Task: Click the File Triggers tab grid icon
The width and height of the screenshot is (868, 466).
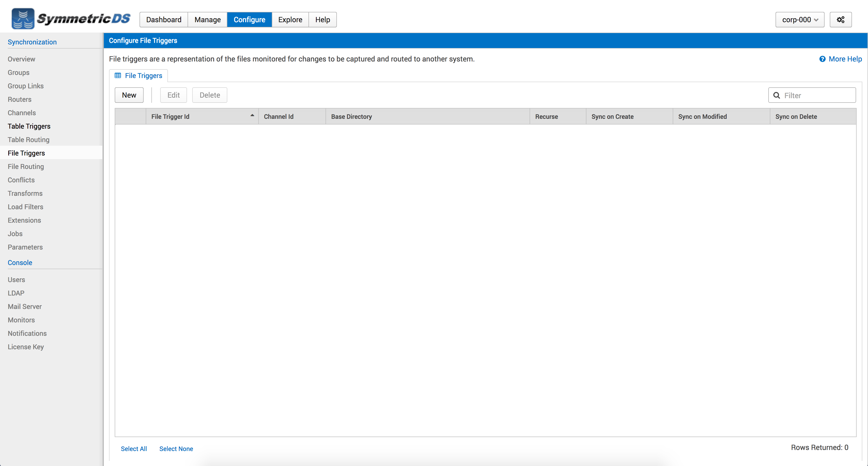Action: pos(118,75)
